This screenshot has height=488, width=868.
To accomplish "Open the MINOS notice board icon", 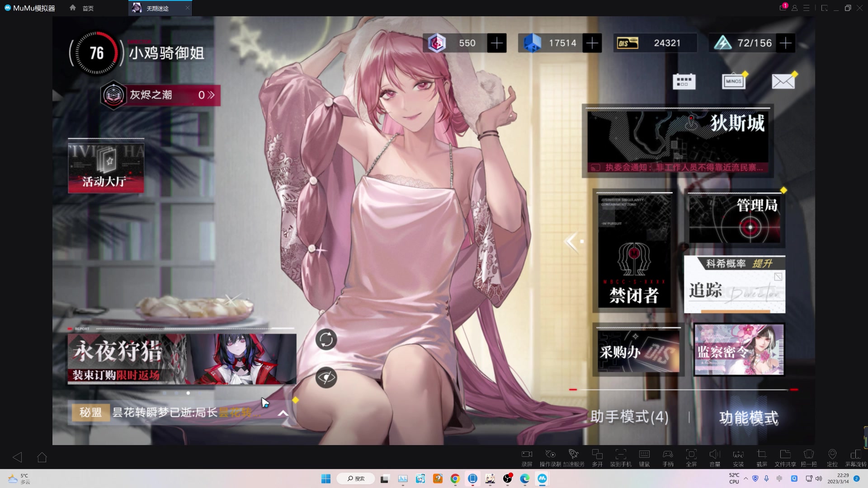I will click(x=733, y=81).
